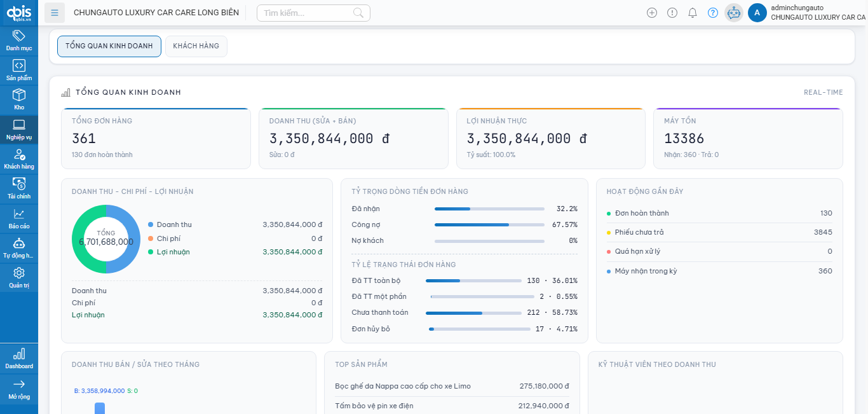
Task: Click the plus add icon in header
Action: 652,13
